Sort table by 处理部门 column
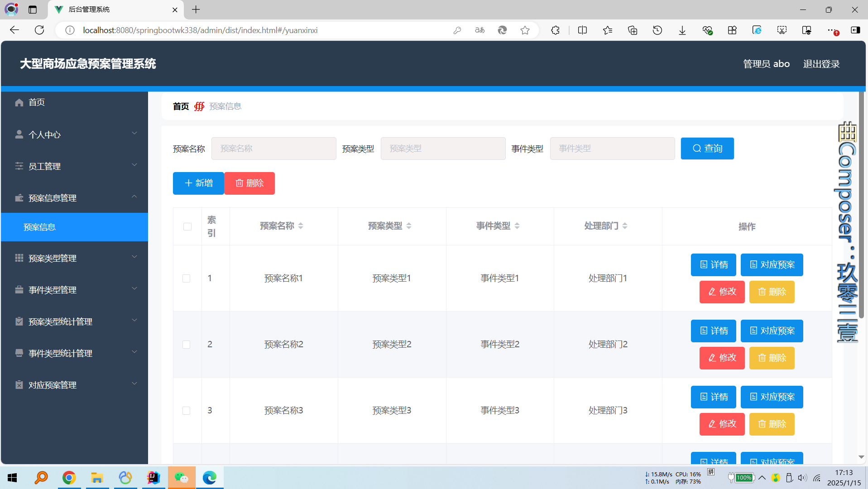This screenshot has height=489, width=868. [625, 226]
